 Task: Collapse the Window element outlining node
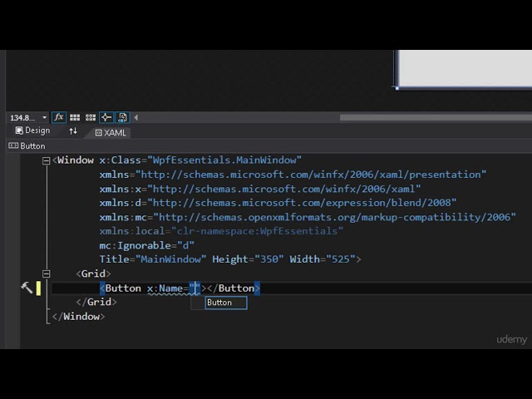tap(47, 160)
